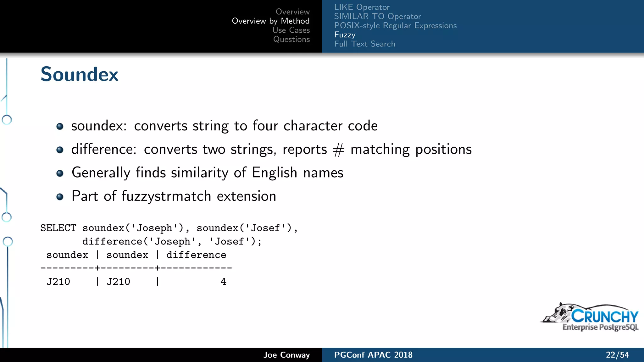Select the Fuzzy subsection

[x=345, y=35]
